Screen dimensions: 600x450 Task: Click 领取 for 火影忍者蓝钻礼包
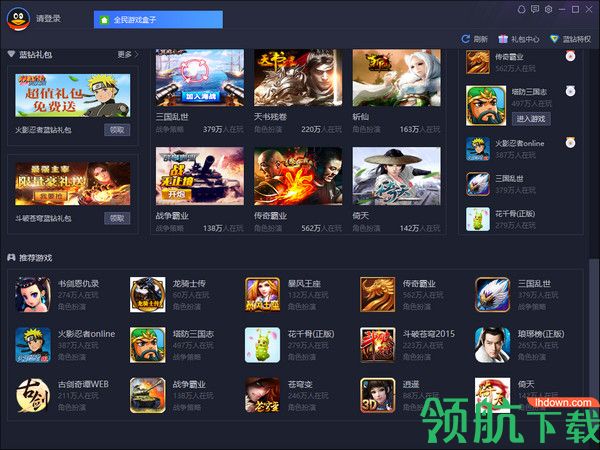click(x=117, y=130)
